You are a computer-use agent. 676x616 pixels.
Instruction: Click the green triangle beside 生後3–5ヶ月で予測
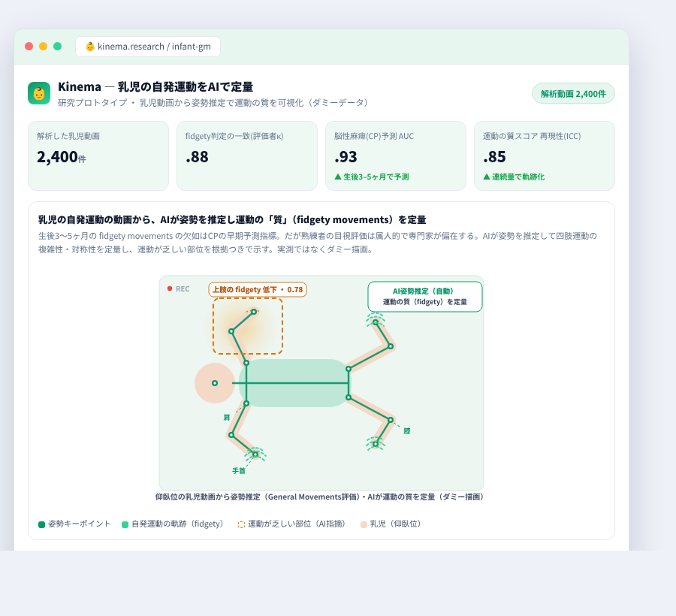pos(338,177)
